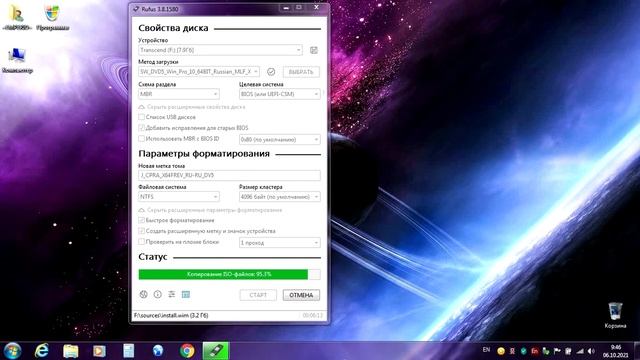The height and width of the screenshot is (360, 640).
Task: Click the yellow circle tray icon
Action: pos(501,351)
